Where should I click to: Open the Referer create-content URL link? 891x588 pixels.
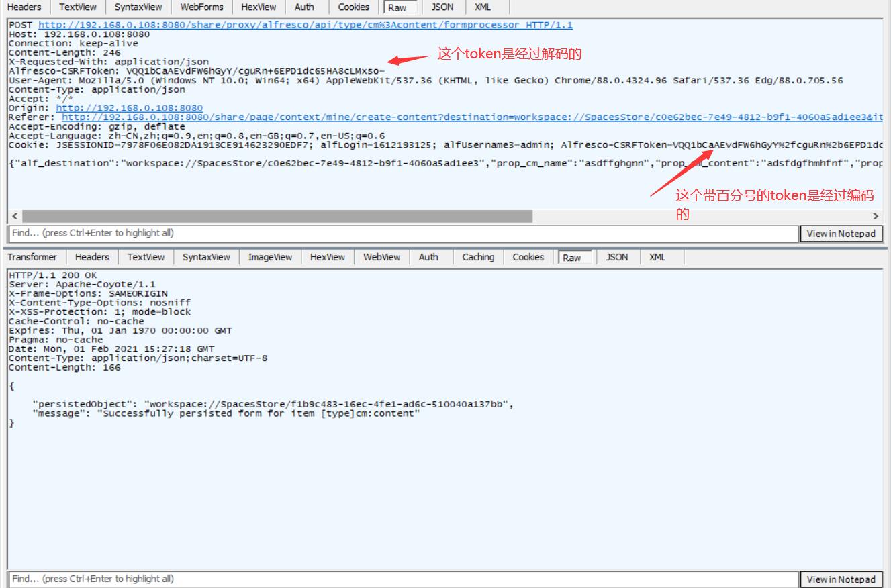click(472, 117)
